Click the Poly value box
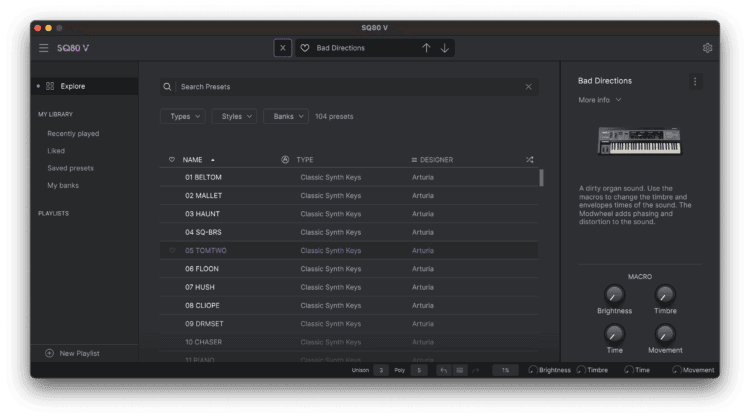The width and height of the screenshot is (750, 418). click(419, 370)
